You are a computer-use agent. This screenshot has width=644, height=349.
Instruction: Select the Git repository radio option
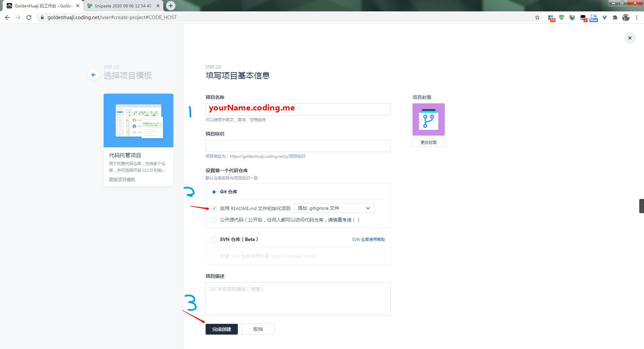click(214, 192)
